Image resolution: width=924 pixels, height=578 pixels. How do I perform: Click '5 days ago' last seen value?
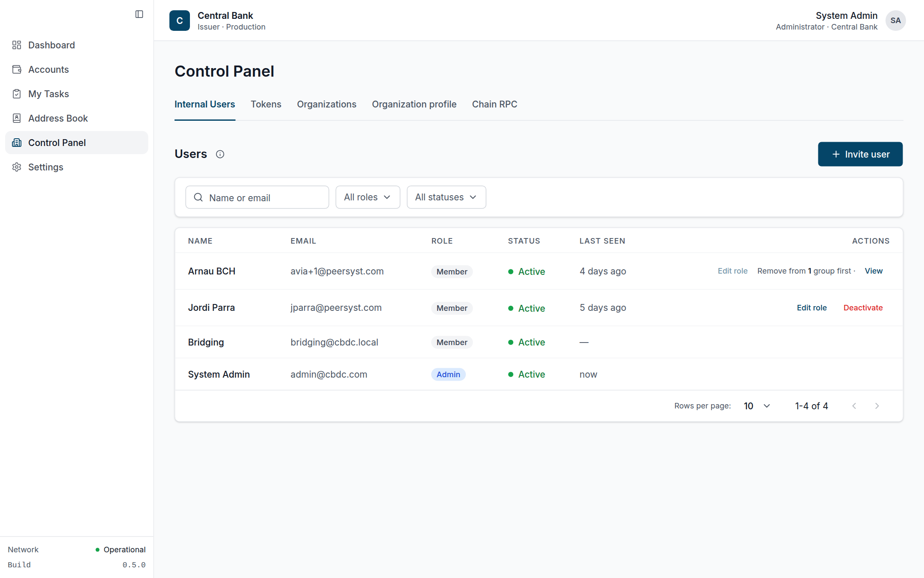[x=603, y=308]
